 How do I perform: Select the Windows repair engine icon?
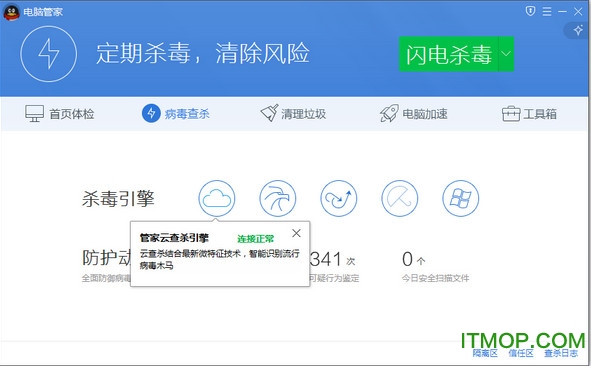(461, 198)
